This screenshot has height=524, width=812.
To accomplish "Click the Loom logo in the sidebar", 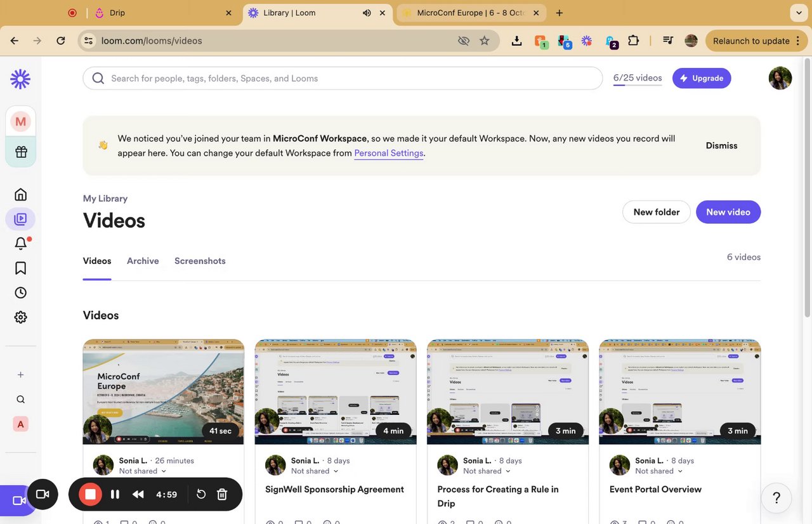I will click(x=20, y=79).
